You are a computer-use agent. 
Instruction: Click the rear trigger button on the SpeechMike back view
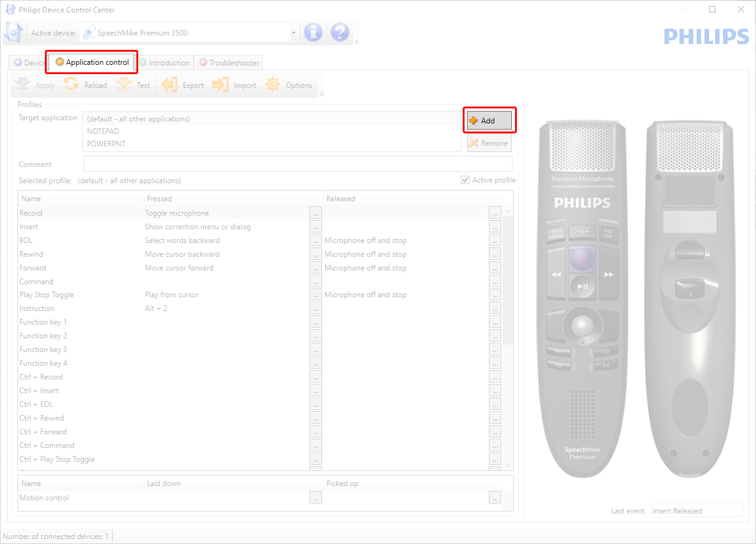tap(689, 289)
